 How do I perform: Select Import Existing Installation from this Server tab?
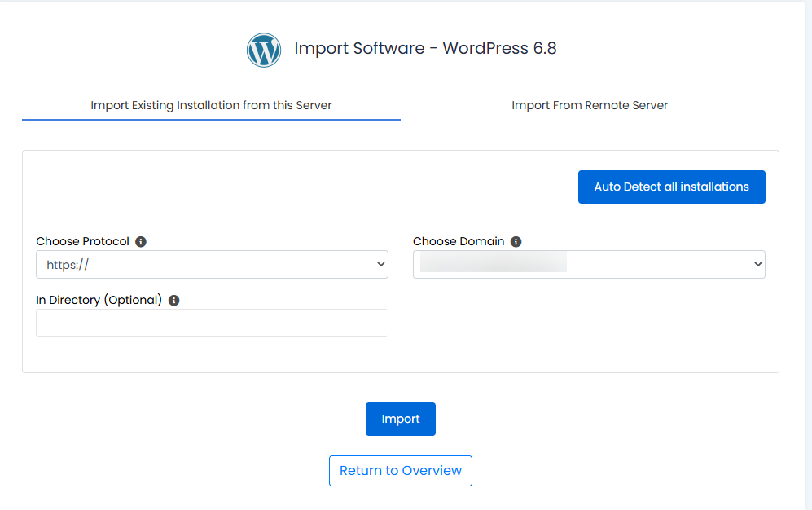tap(211, 105)
